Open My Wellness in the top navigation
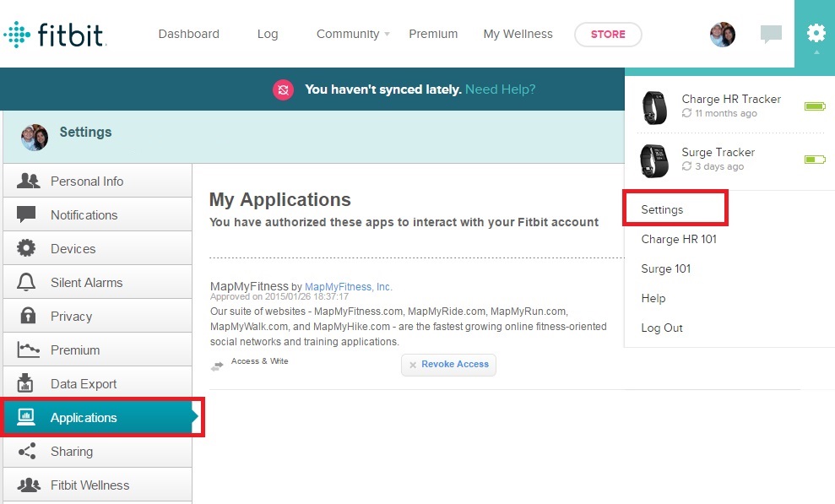Image resolution: width=835 pixels, height=504 pixels. tap(518, 34)
